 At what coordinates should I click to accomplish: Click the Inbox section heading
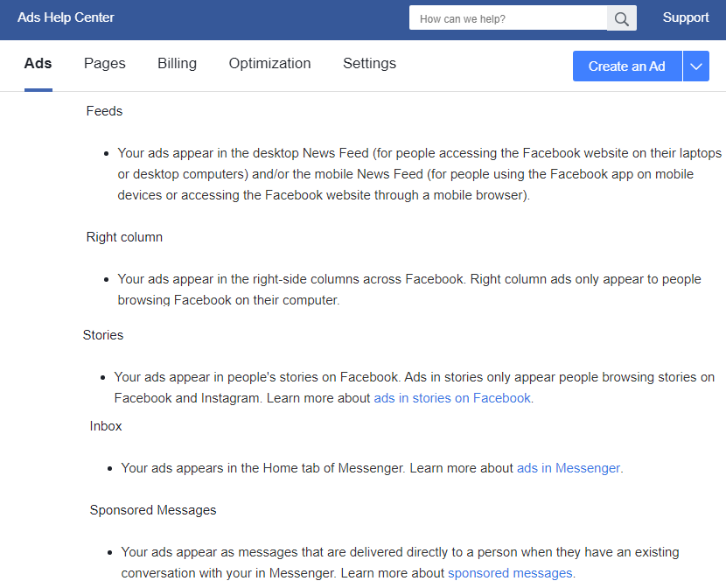point(105,426)
